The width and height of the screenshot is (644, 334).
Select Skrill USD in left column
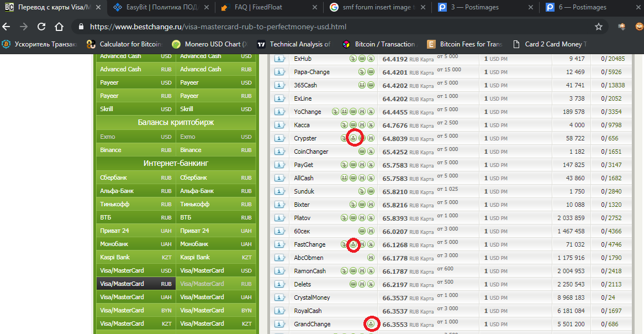(136, 109)
